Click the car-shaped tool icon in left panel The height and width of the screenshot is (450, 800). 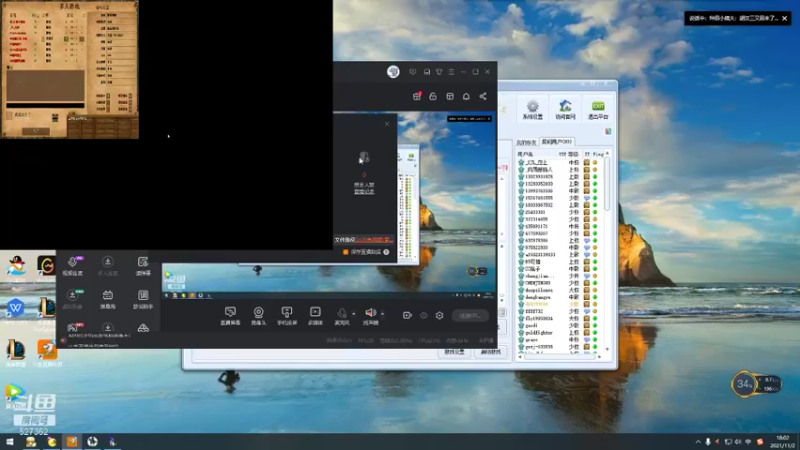pos(143,328)
